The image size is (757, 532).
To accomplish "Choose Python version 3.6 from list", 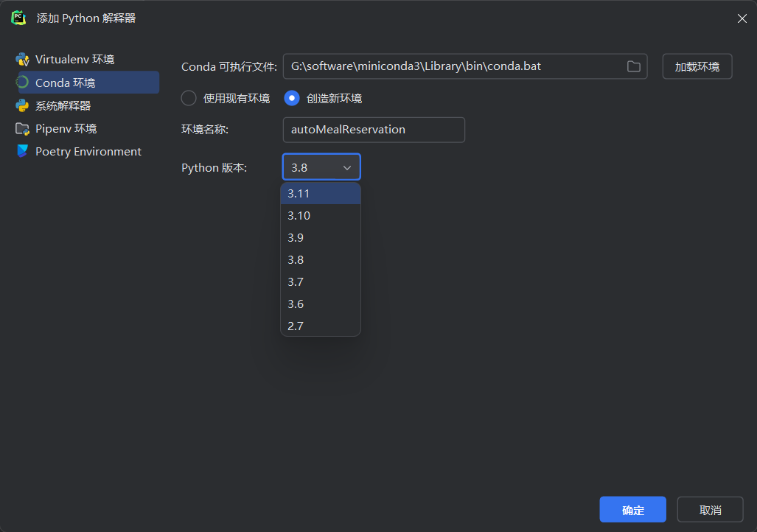I will (321, 304).
